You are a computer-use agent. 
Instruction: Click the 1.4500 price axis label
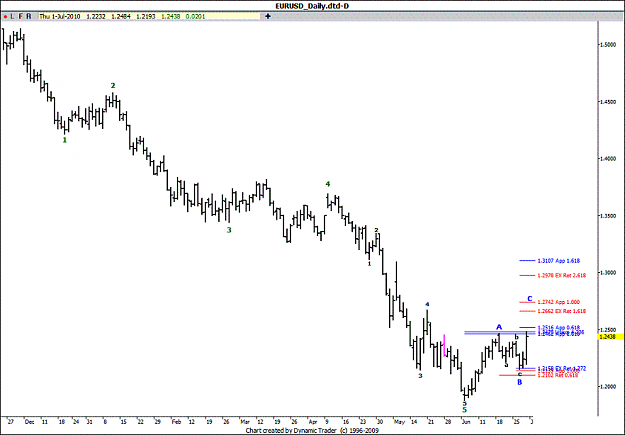point(608,102)
